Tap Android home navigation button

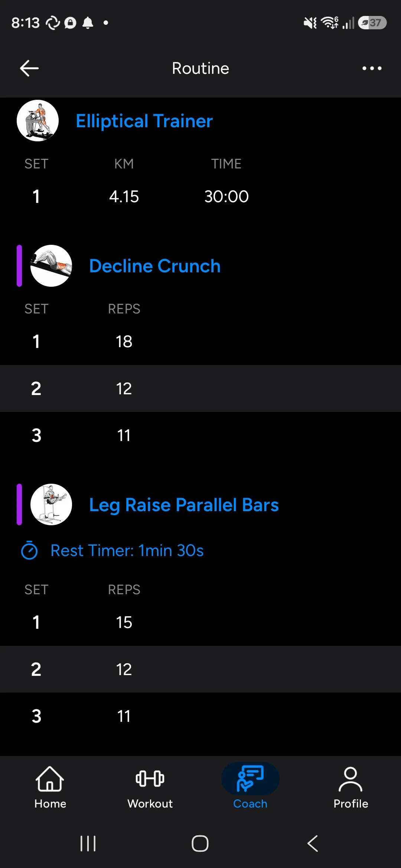pyautogui.click(x=200, y=844)
